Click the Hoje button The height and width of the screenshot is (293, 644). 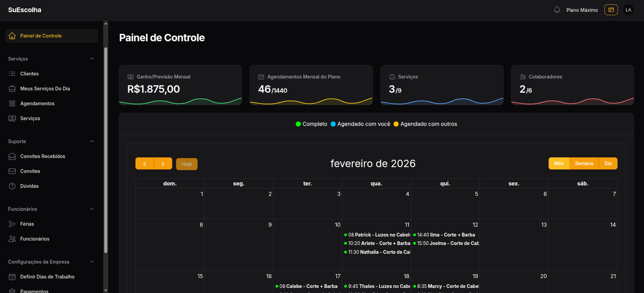point(186,164)
